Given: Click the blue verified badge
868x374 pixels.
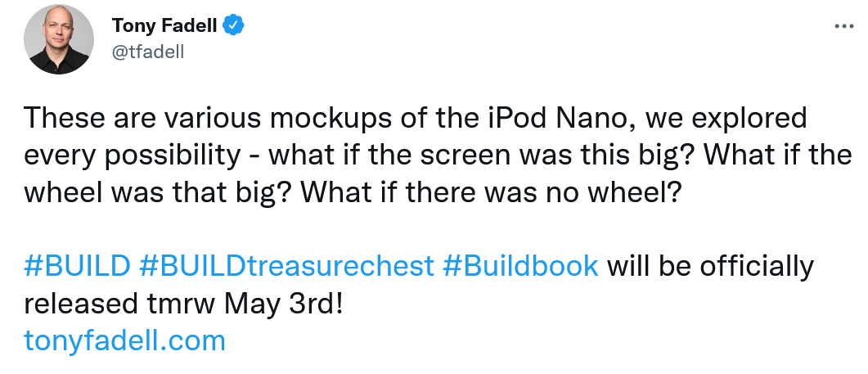Looking at the screenshot, I should (x=233, y=26).
